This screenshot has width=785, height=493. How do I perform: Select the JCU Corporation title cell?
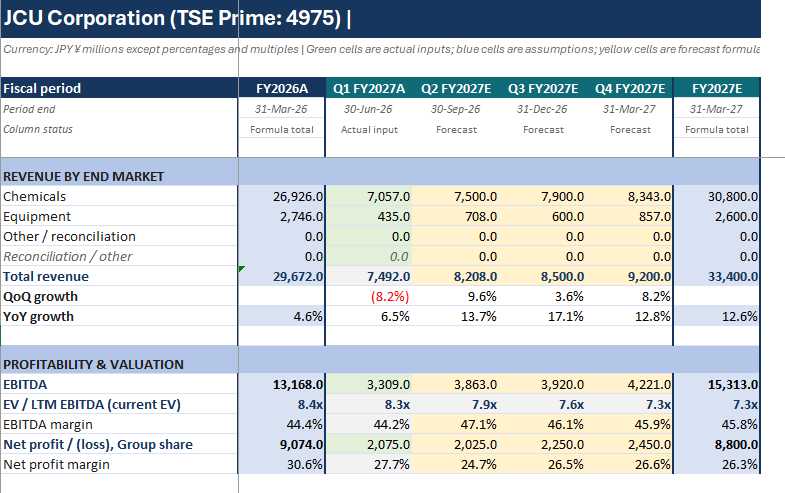click(380, 19)
